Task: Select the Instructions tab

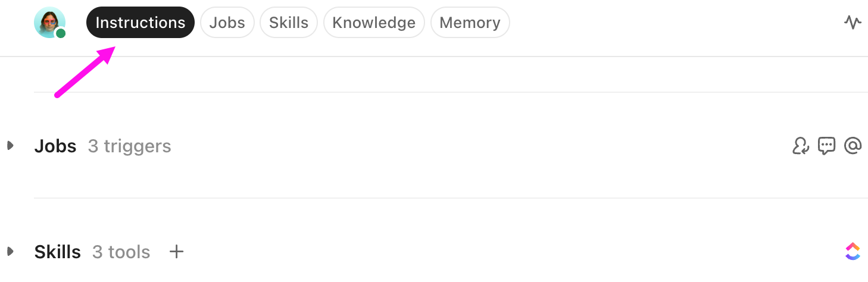Action: [x=140, y=23]
